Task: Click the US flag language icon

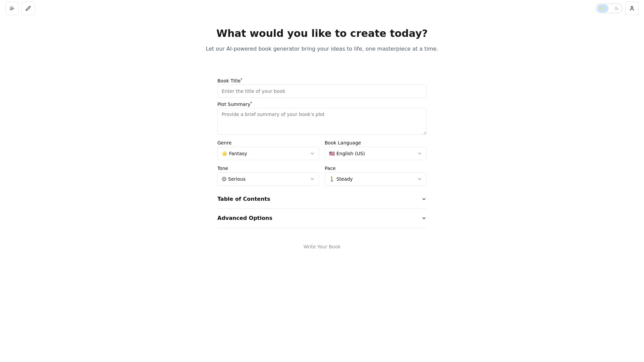Action: 332,154
